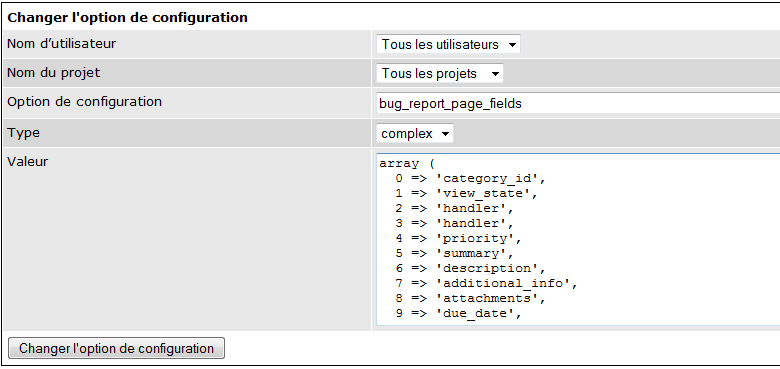Click the 'array (' line in value
The height and width of the screenshot is (369, 780).
[x=407, y=164]
